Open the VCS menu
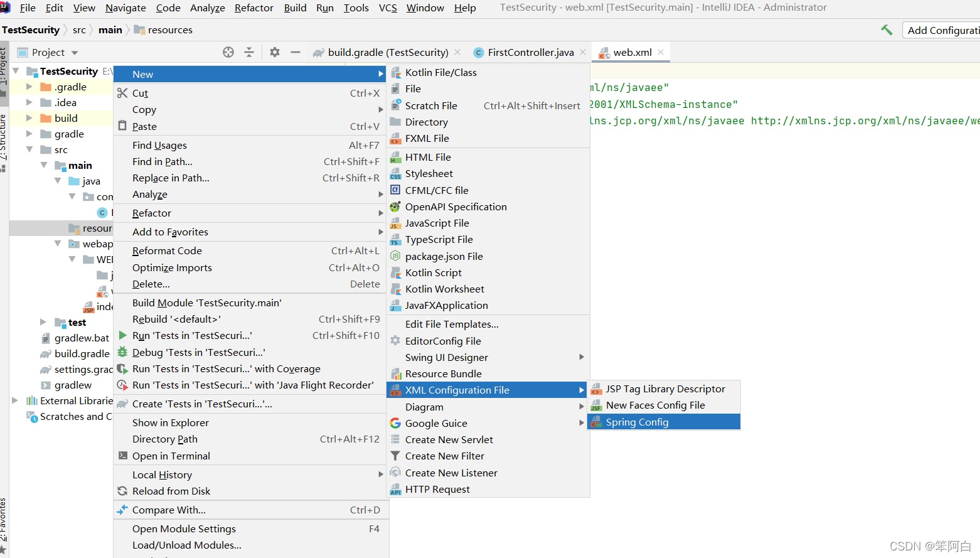Viewport: 980px width, 558px height. pos(388,8)
